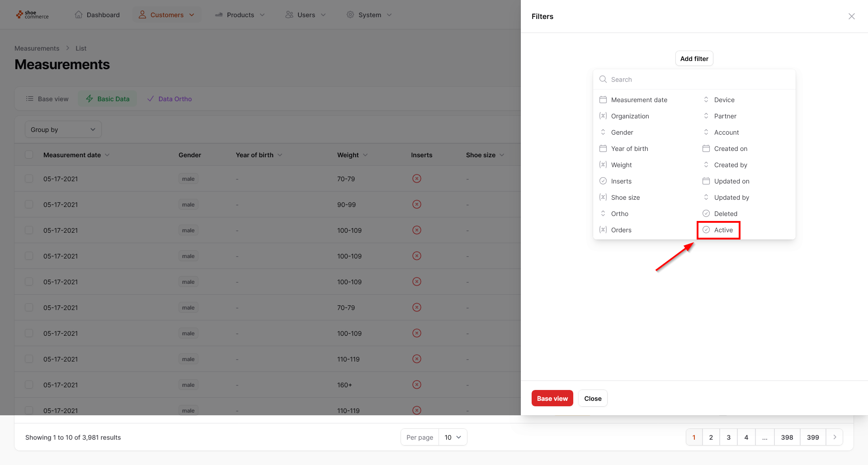Viewport: 868px width, 465px height.
Task: Click the Users group icon
Action: click(x=289, y=14)
